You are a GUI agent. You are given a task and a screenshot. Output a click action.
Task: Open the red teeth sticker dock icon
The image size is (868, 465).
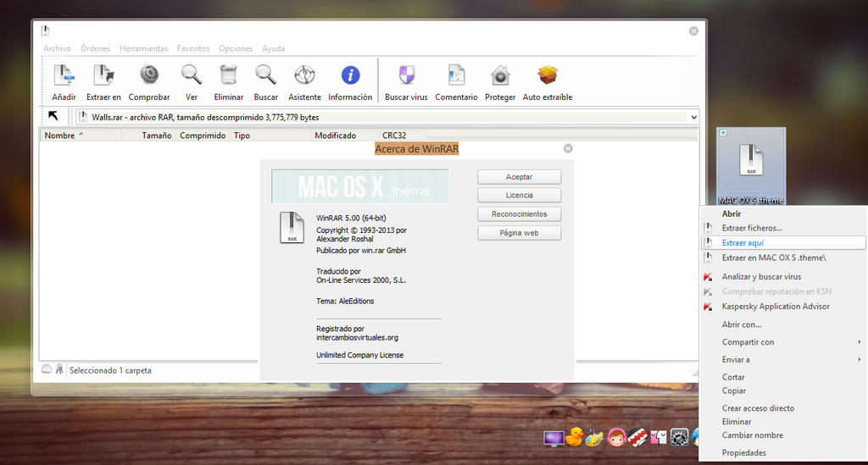pyautogui.click(x=637, y=437)
